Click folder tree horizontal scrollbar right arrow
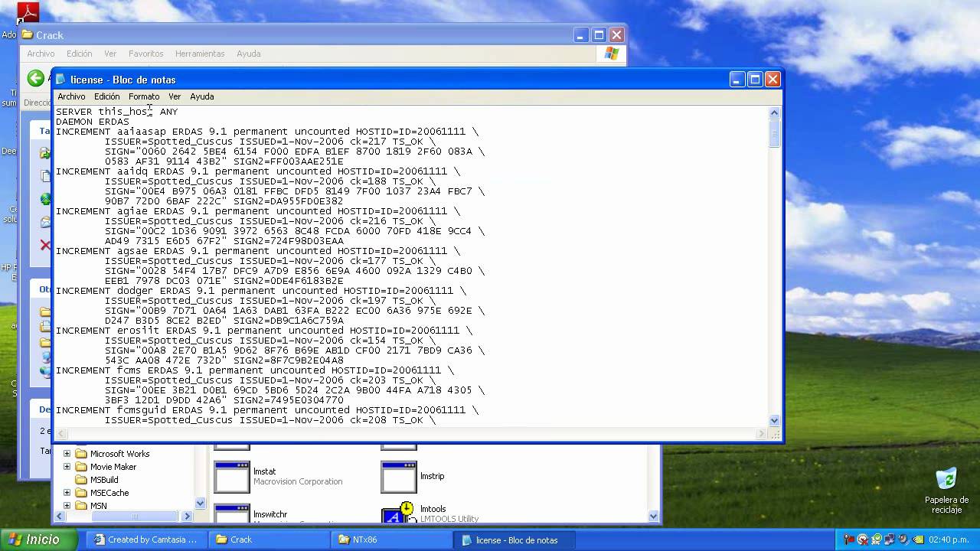The image size is (980, 551). pos(188,517)
